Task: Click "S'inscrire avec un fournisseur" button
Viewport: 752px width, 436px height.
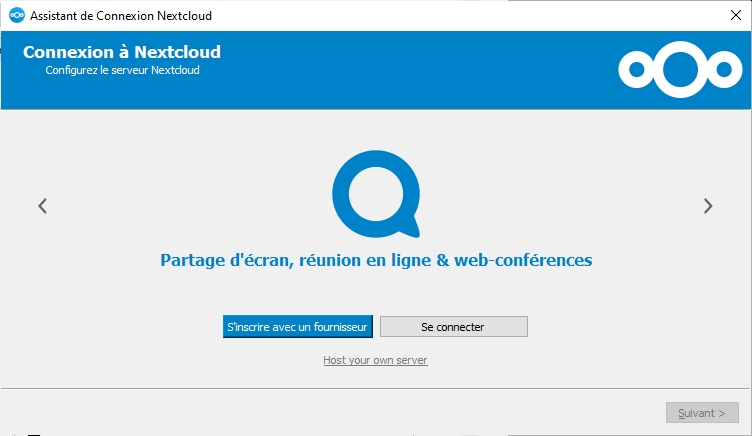Action: [297, 327]
